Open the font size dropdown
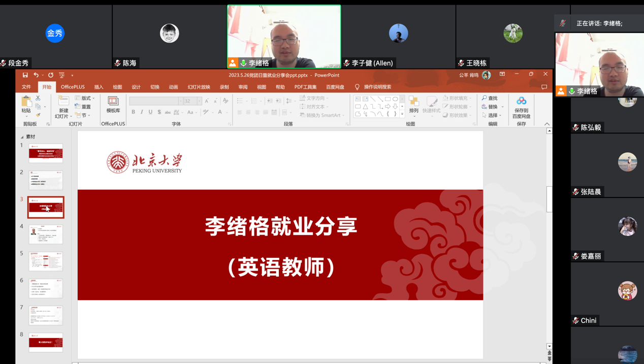 point(199,101)
